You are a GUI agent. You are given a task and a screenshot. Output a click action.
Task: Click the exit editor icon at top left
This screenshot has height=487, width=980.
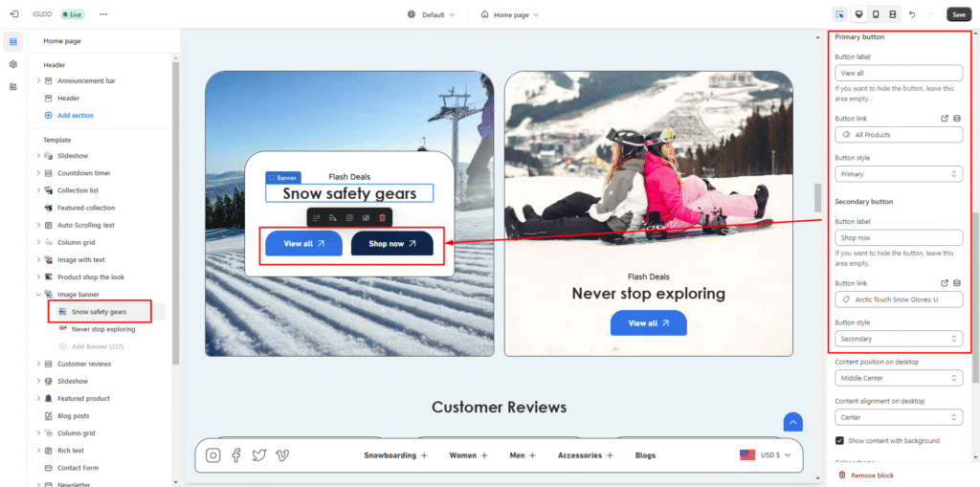tap(13, 14)
